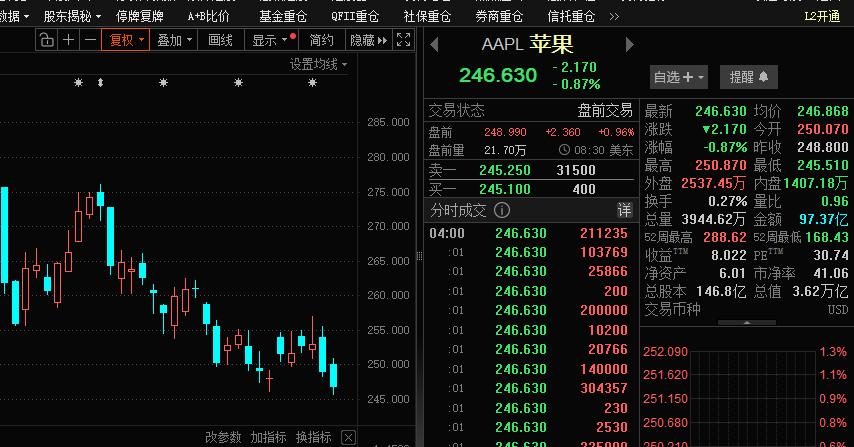Toggle fullscreen chart icon

(x=404, y=40)
